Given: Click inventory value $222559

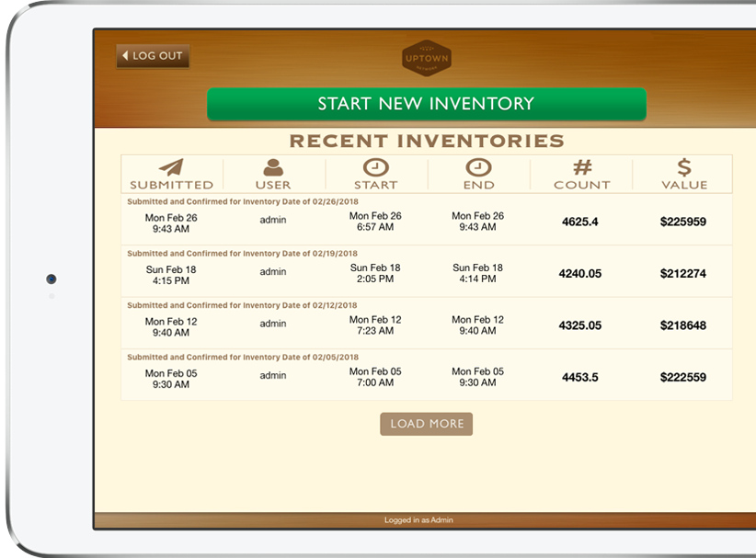Looking at the screenshot, I should (683, 377).
